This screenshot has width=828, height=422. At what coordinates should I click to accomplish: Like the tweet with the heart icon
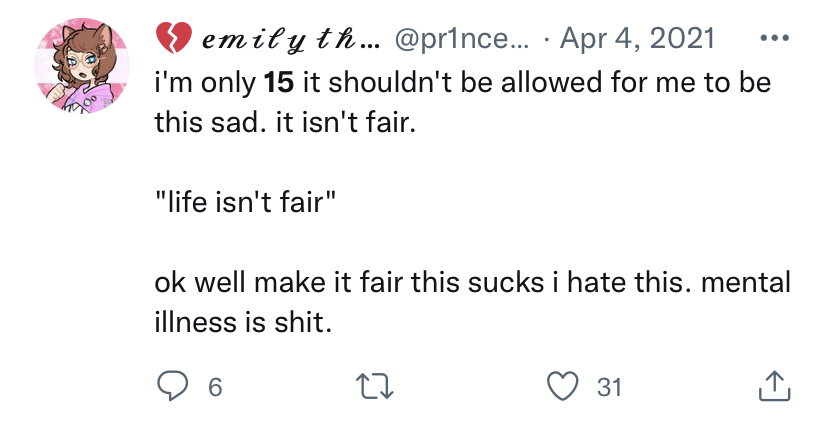tap(566, 386)
